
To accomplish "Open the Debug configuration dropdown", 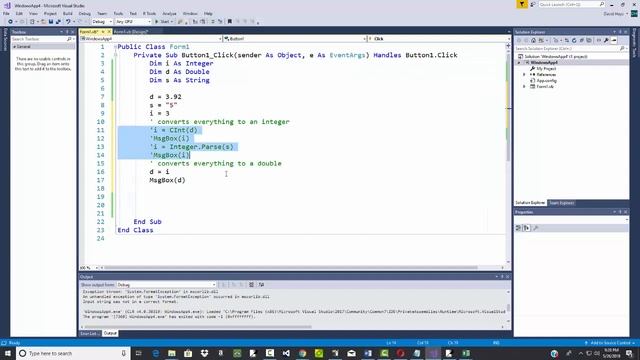I will [102, 22].
